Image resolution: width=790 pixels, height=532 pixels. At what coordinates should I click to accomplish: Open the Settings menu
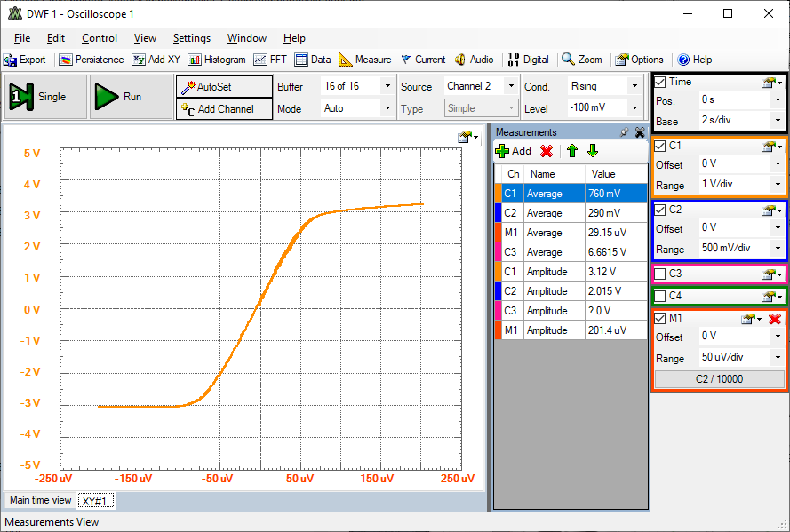[191, 38]
